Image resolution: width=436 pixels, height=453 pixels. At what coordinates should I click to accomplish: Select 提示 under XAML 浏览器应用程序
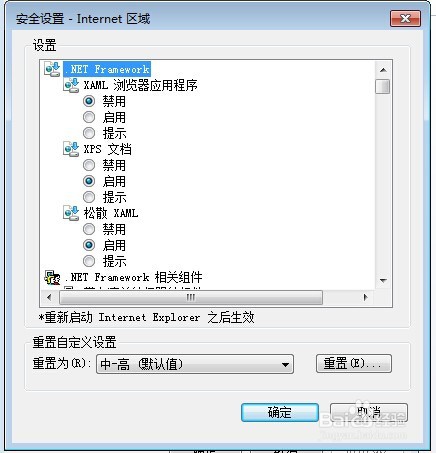(89, 133)
